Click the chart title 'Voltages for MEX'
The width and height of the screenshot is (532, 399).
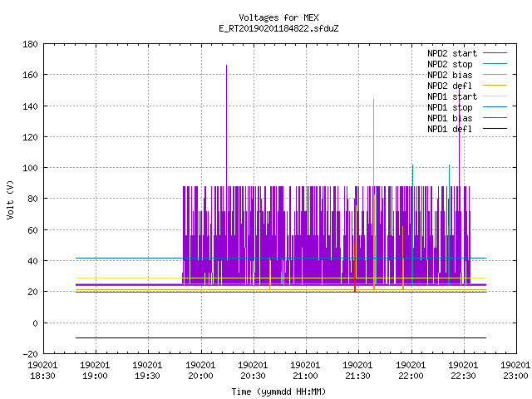click(278, 17)
